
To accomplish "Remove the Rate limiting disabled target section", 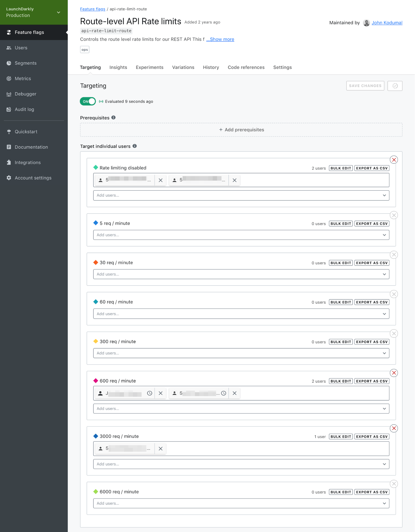I will coord(394,160).
